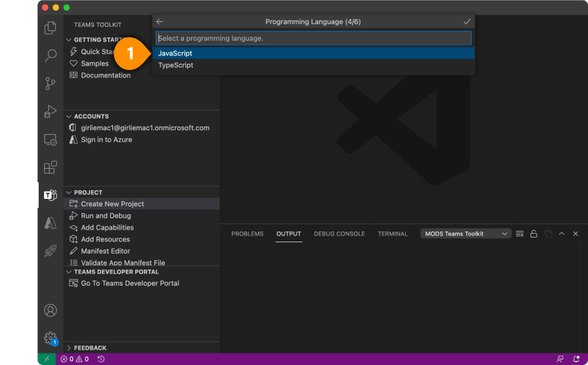Clear output with the clear output icon
588x365 pixels.
[x=520, y=234]
